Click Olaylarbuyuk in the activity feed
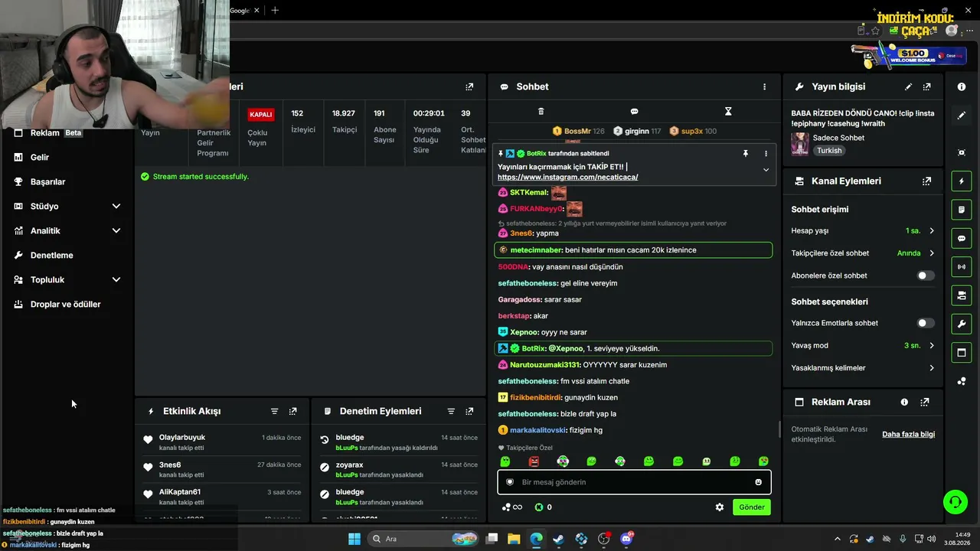Image resolution: width=980 pixels, height=551 pixels. point(182,438)
